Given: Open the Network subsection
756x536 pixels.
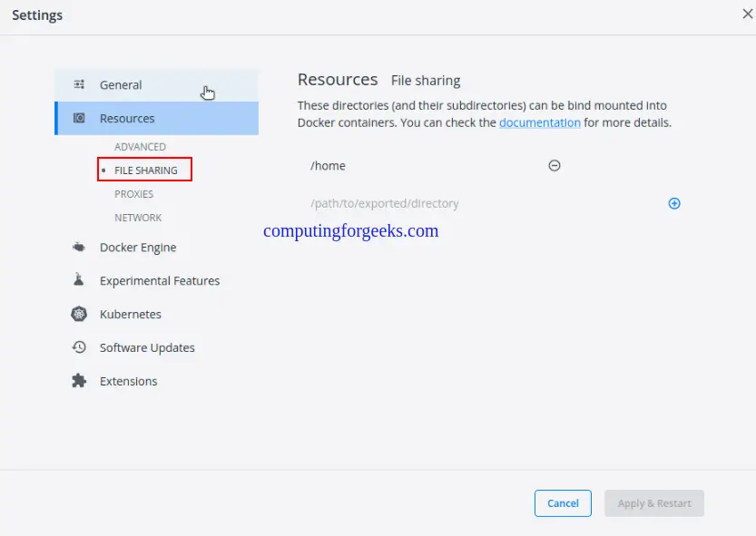Looking at the screenshot, I should 138,218.
